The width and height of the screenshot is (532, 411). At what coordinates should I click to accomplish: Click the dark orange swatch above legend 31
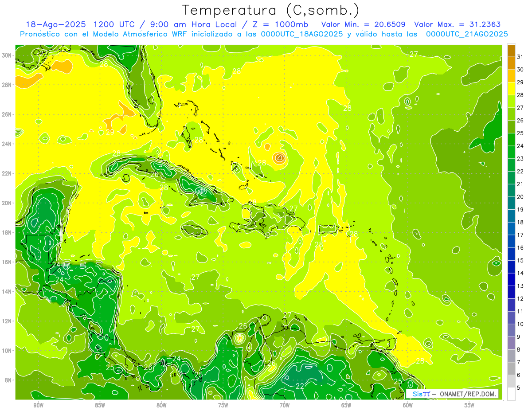(511, 50)
